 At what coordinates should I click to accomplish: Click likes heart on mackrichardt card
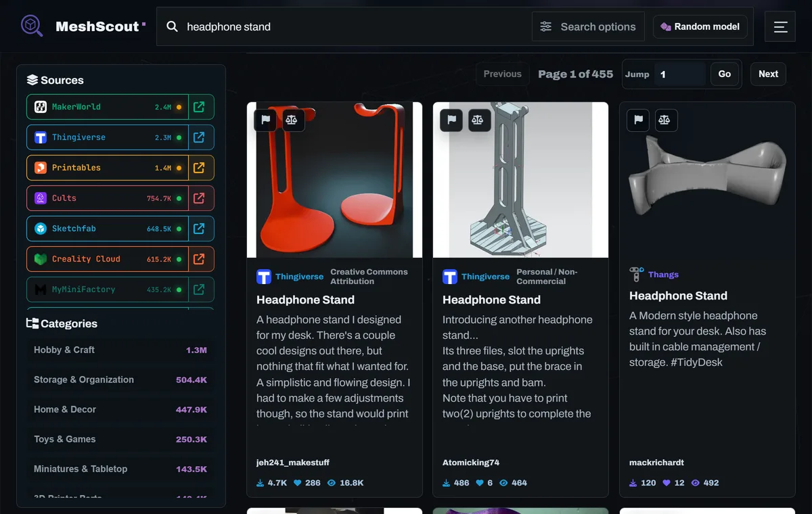(666, 483)
